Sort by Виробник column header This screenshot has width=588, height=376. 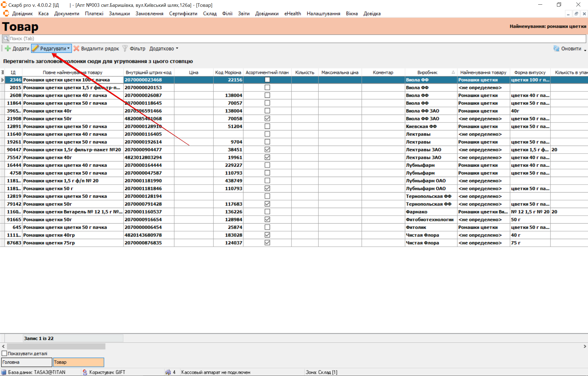tap(427, 72)
